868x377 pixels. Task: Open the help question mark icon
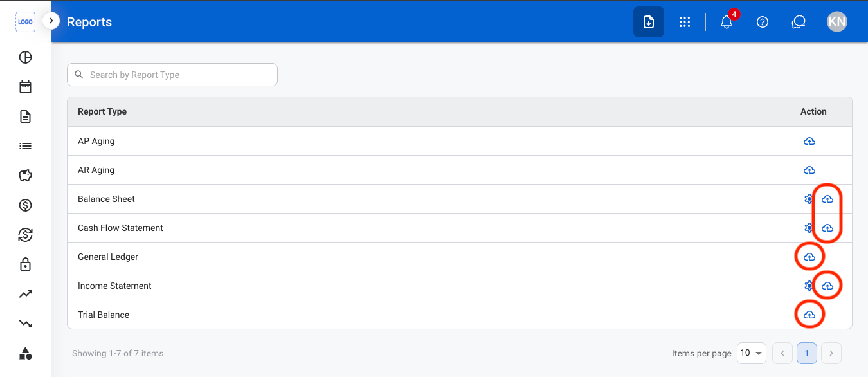click(763, 22)
